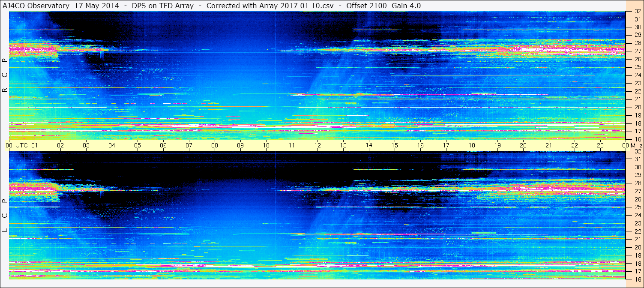Image resolution: width=644 pixels, height=288 pixels.
Task: Select the 02 hour tick on time axis
Action: coord(60,145)
